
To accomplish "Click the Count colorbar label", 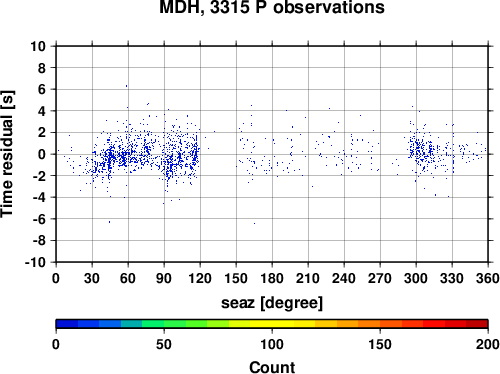I will click(272, 367).
